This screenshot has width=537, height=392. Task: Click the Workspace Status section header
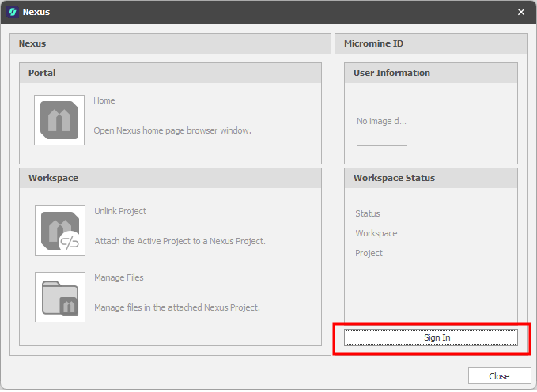click(431, 178)
